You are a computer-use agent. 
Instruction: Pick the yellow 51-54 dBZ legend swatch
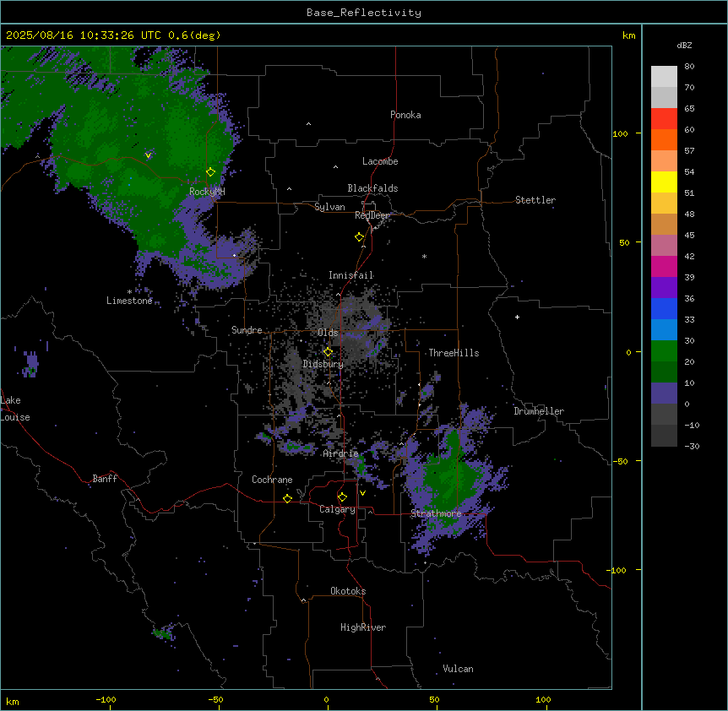664,182
